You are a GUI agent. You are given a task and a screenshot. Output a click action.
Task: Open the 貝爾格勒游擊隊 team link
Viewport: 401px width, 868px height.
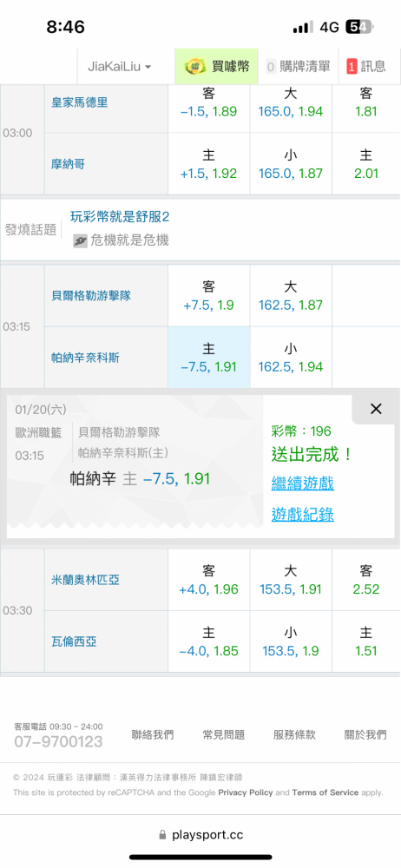click(x=91, y=296)
